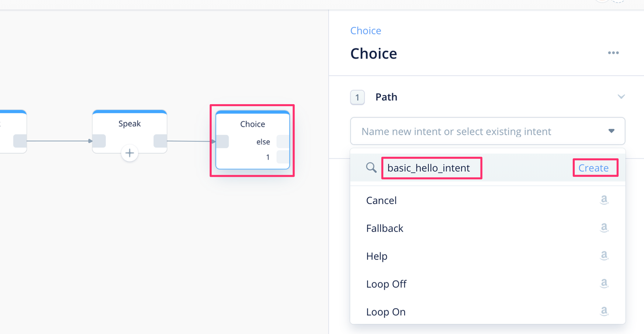Click the Amazon icon beside Fallback
Screen dimensions: 644x334
604,228
